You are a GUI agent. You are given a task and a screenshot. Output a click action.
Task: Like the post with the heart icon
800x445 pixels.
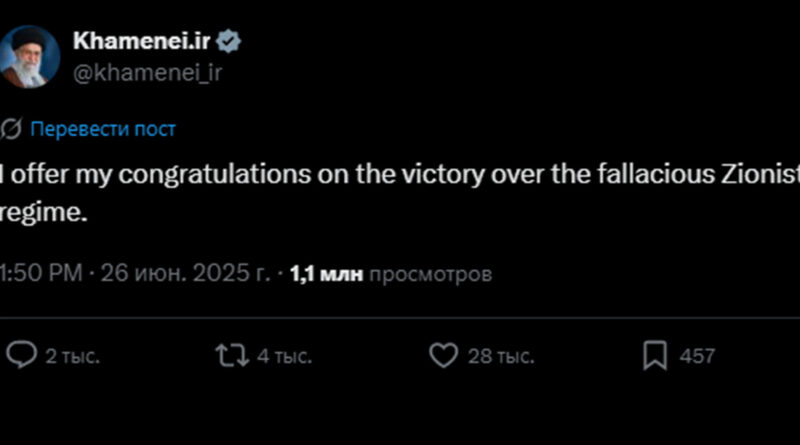click(x=442, y=355)
